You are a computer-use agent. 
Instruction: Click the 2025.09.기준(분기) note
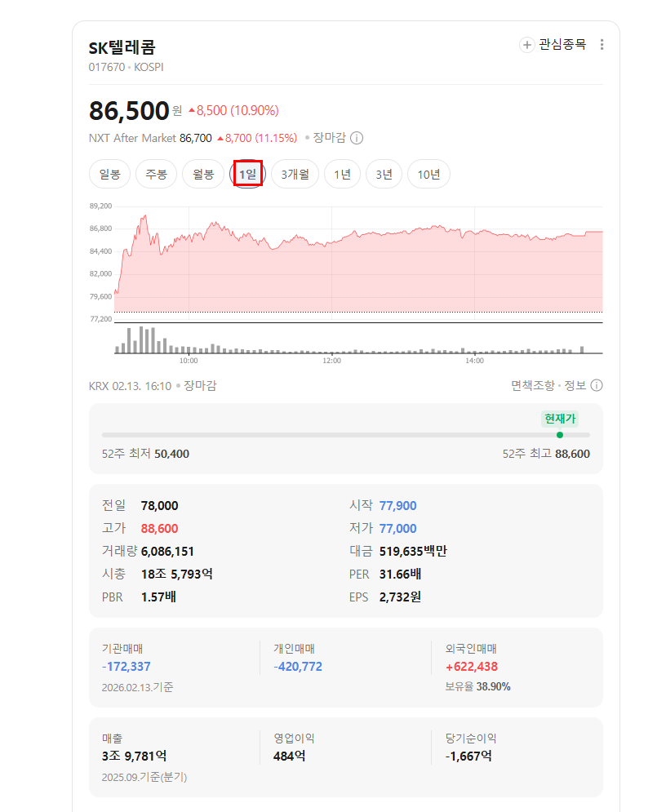pos(144,777)
